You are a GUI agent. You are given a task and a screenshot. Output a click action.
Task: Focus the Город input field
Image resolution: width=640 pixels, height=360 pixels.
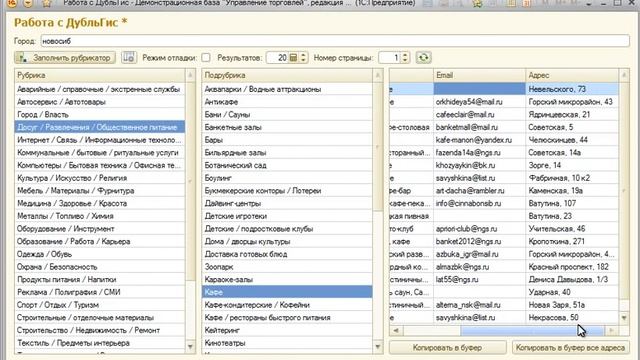pyautogui.click(x=335, y=41)
